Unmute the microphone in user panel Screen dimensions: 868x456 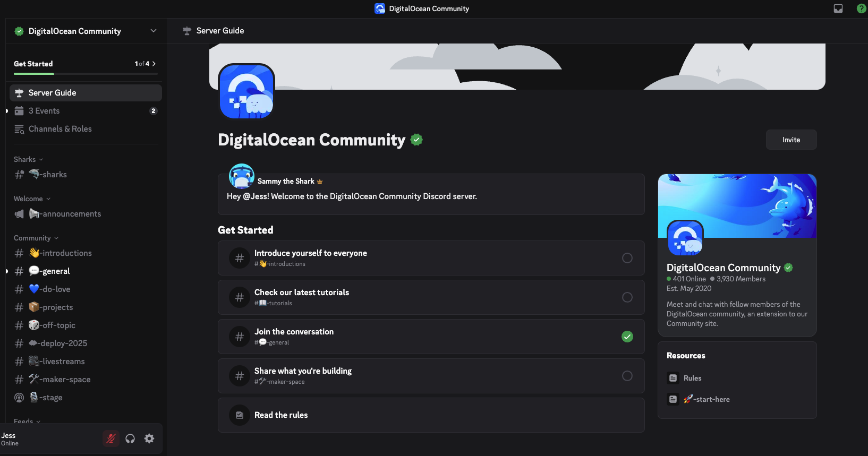click(x=111, y=438)
